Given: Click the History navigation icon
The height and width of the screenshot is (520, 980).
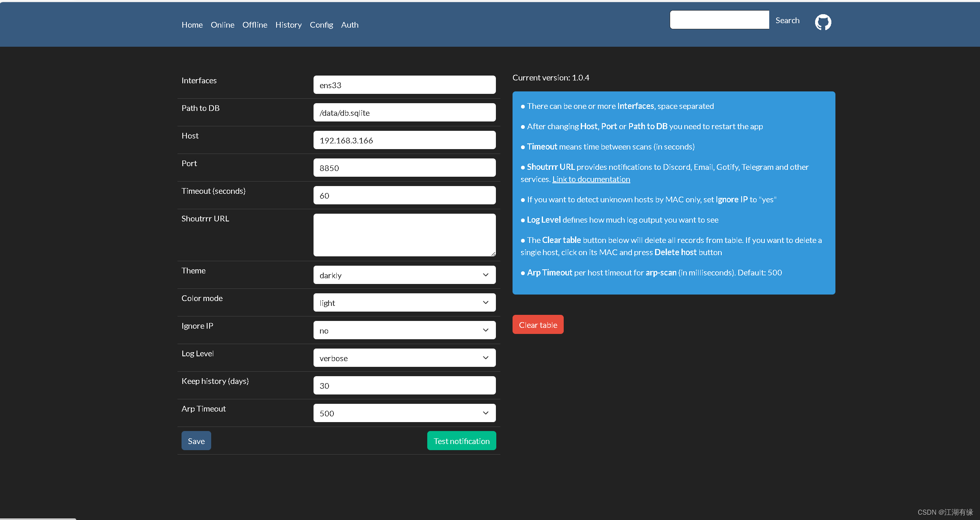Looking at the screenshot, I should coord(288,25).
